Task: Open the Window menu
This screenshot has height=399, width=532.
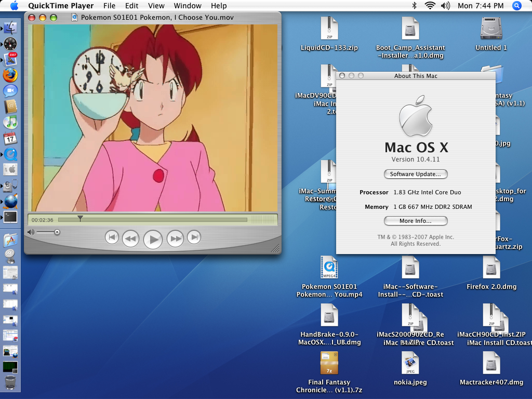Action: point(188,6)
